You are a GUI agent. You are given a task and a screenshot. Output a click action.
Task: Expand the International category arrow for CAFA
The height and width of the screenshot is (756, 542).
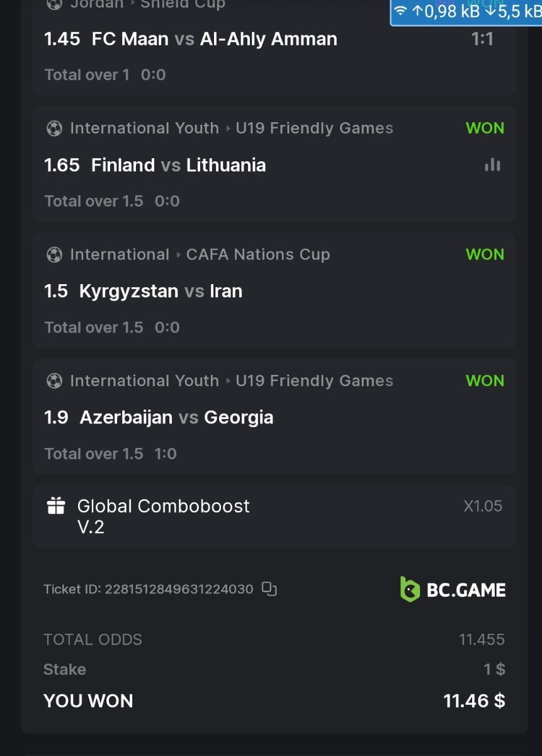click(178, 255)
